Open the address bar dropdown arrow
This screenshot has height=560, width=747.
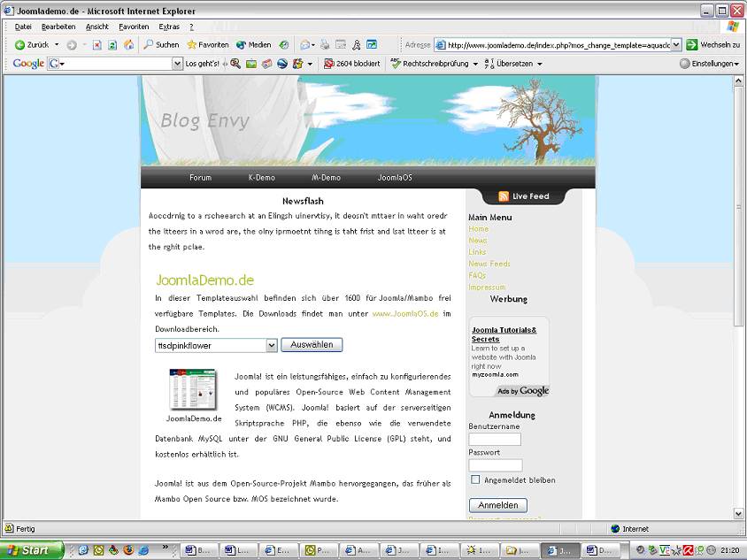[676, 45]
